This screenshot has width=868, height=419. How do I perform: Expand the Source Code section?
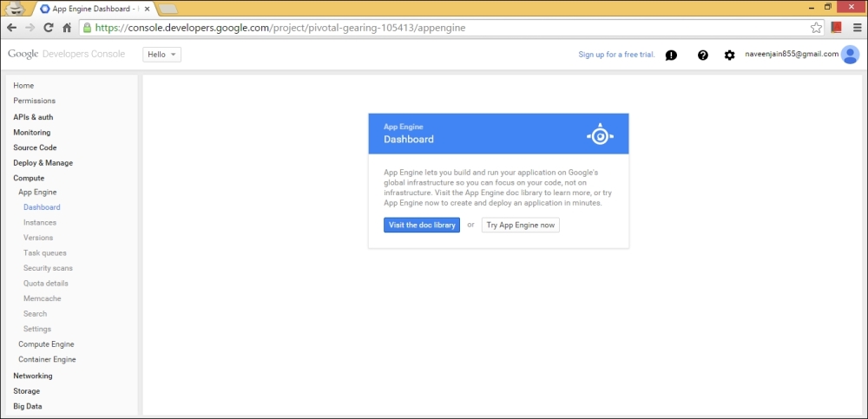(35, 147)
